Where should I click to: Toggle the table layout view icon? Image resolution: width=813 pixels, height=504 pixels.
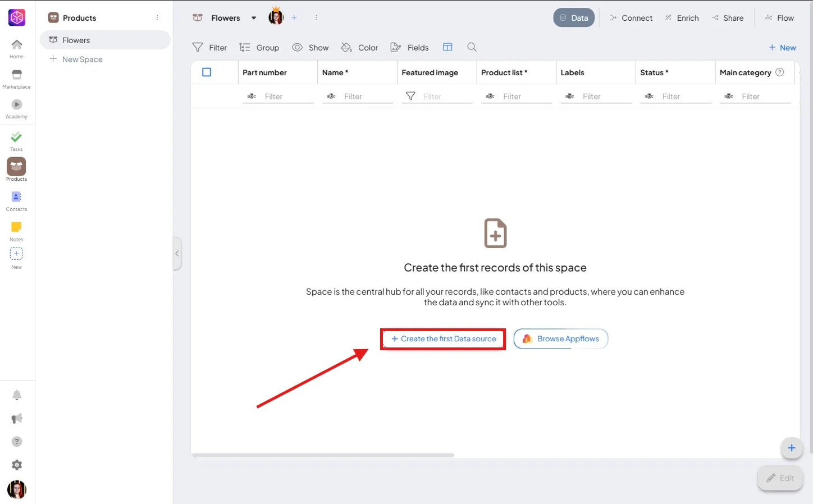447,47
